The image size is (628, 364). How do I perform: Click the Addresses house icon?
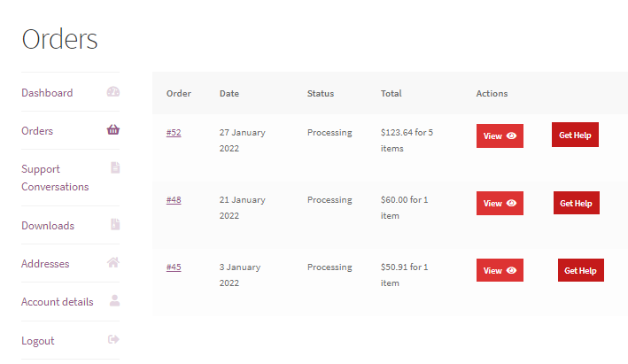[x=113, y=263]
